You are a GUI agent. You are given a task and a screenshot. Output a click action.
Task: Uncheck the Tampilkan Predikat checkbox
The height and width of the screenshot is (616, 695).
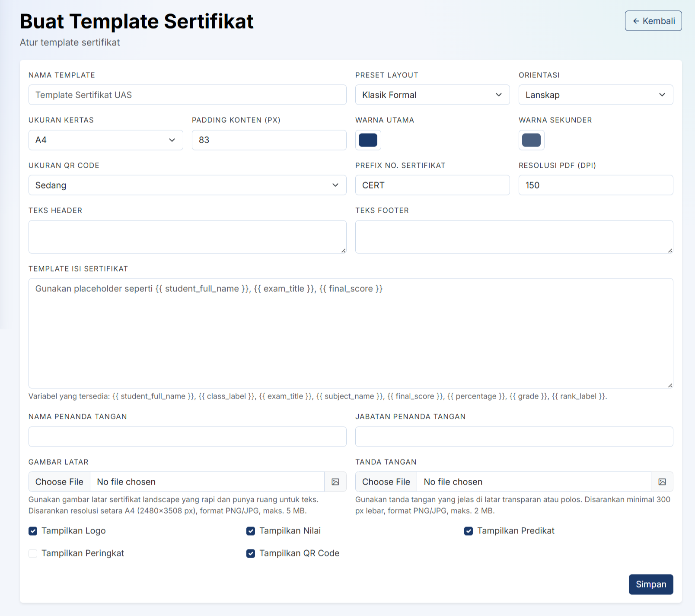click(469, 531)
